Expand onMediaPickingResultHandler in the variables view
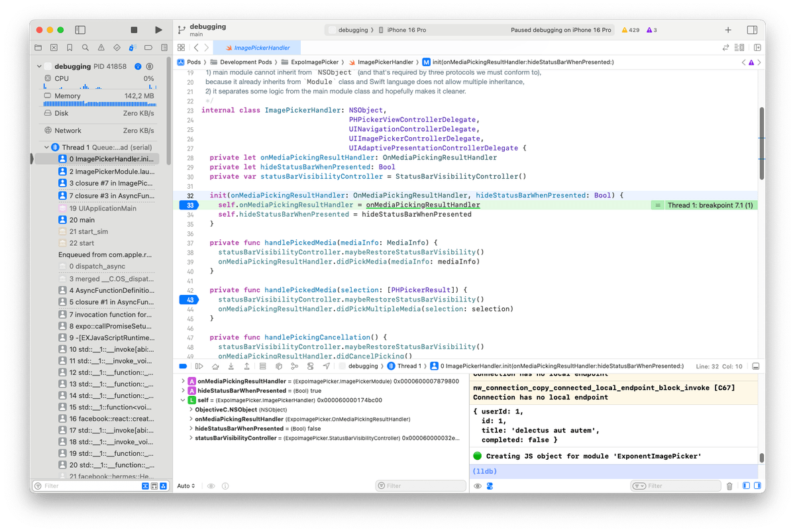 184,382
